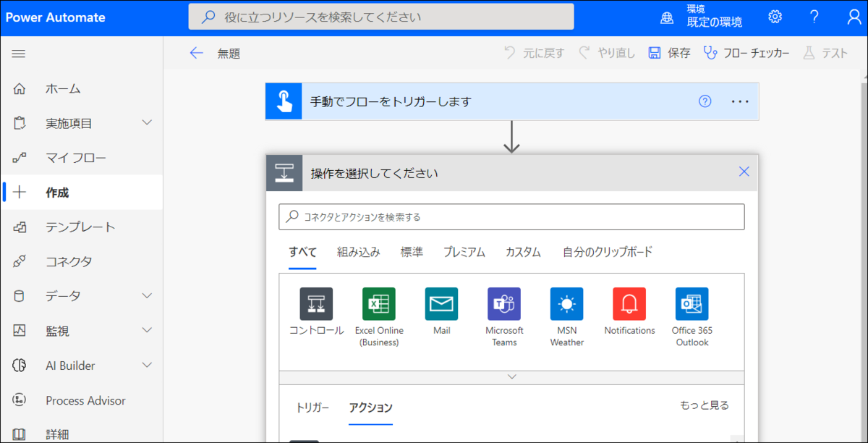Switch to the 組み込み tab
868x443 pixels.
(x=358, y=252)
